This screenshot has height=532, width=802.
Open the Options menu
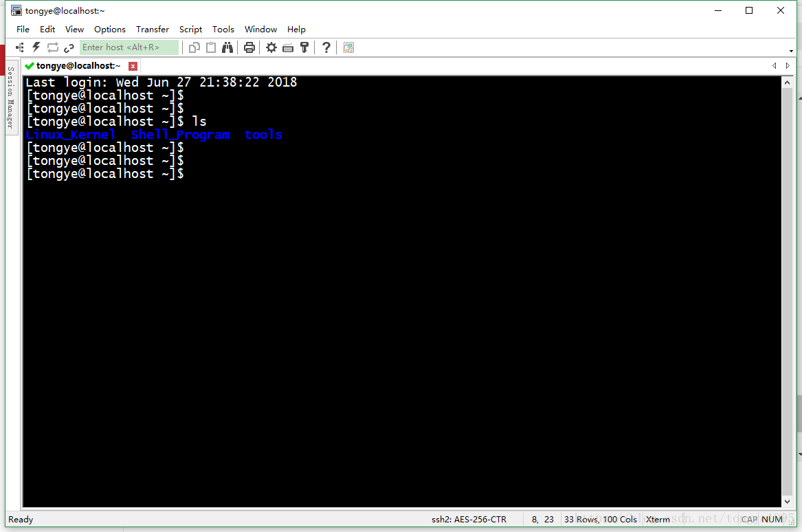click(x=110, y=29)
